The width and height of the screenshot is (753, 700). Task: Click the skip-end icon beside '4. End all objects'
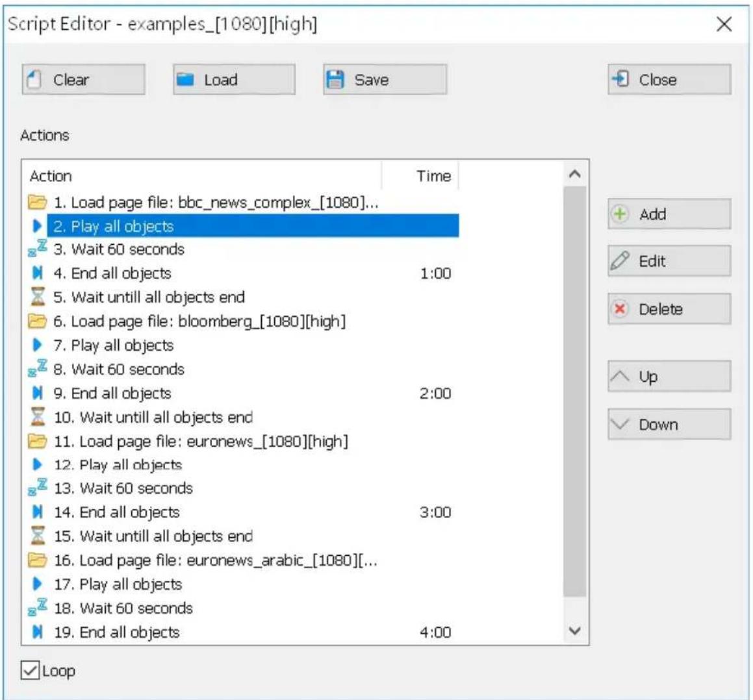click(x=37, y=273)
